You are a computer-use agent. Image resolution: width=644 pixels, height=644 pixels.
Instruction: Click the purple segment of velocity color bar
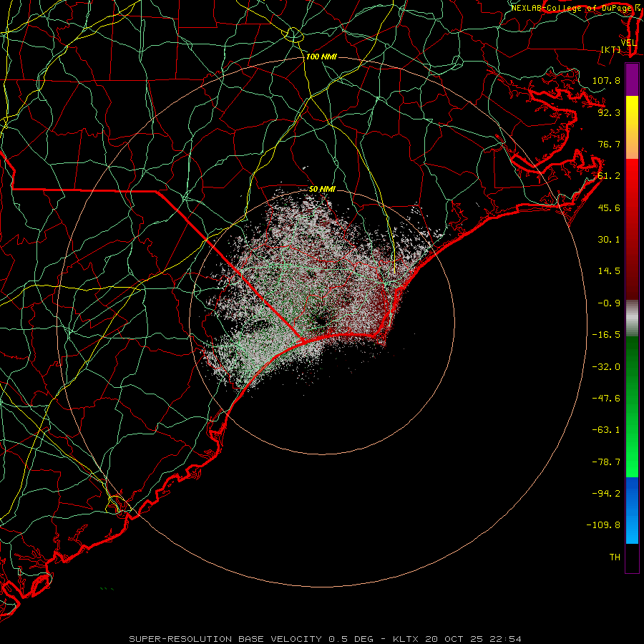pyautogui.click(x=632, y=80)
